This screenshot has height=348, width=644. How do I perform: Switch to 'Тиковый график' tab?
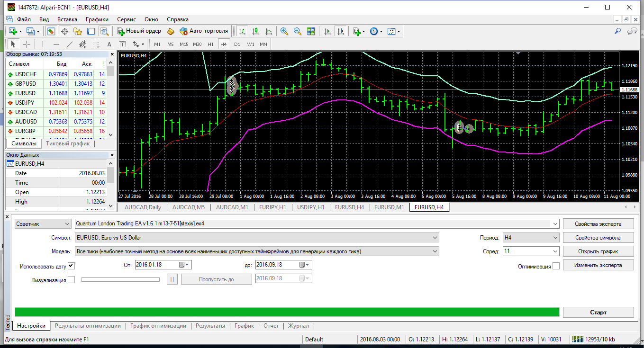point(67,143)
